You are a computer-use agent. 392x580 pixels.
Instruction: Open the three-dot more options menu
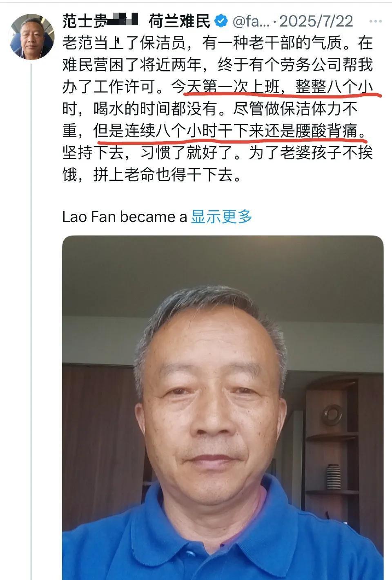coord(375,21)
